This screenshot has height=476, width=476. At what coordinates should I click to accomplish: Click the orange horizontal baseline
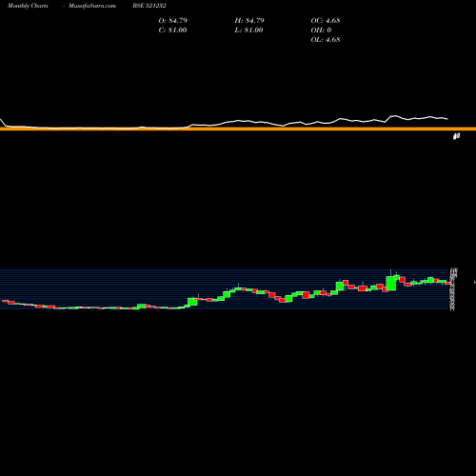[x=238, y=129]
